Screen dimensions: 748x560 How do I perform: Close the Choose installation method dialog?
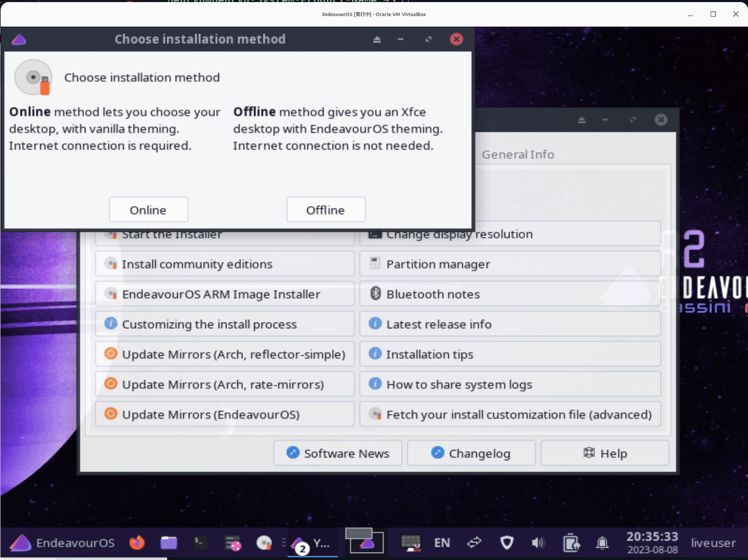coord(456,39)
